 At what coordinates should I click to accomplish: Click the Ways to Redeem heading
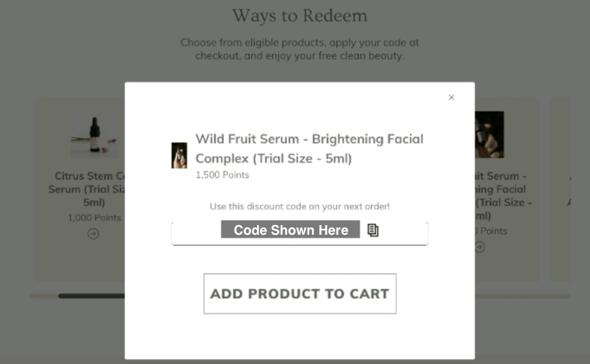[x=299, y=16]
